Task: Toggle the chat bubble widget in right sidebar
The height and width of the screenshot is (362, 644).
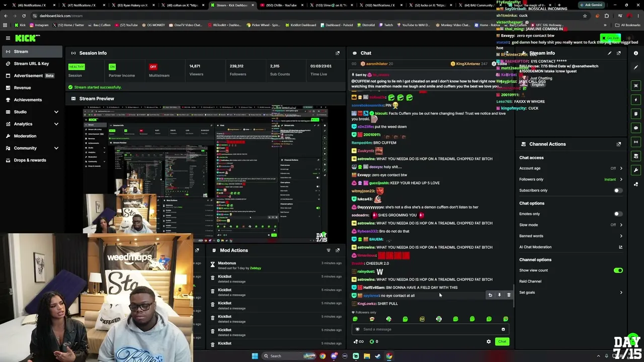Action: click(x=636, y=128)
